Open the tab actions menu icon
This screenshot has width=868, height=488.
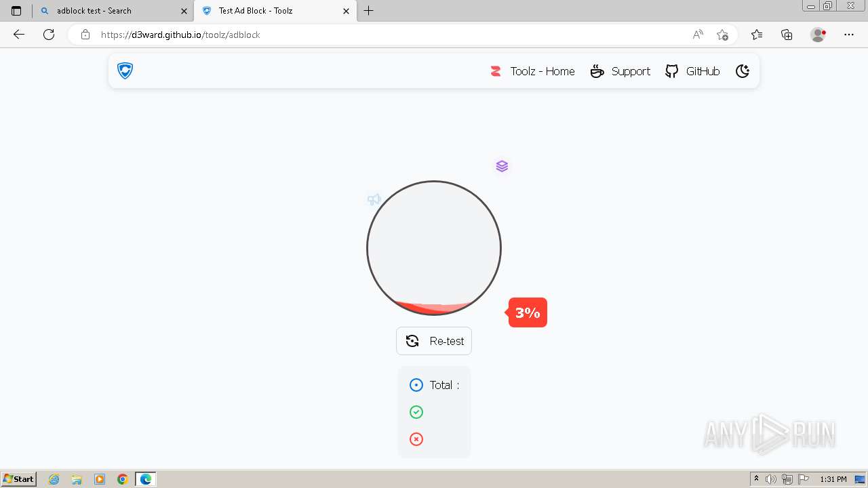(x=16, y=11)
